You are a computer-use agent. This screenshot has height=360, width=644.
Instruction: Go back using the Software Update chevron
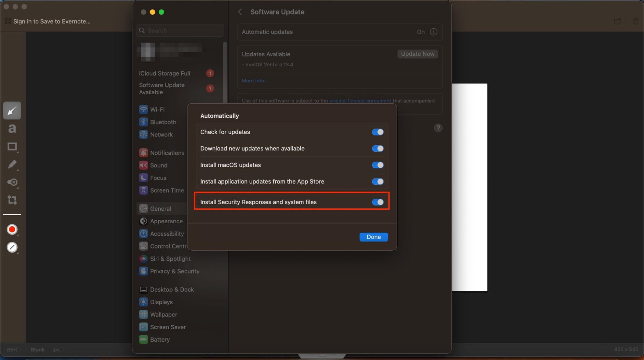[240, 12]
